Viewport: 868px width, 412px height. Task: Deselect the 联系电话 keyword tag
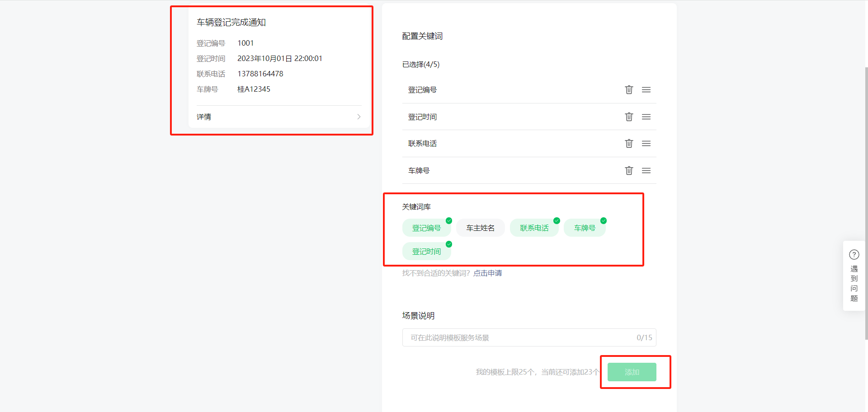tap(534, 228)
